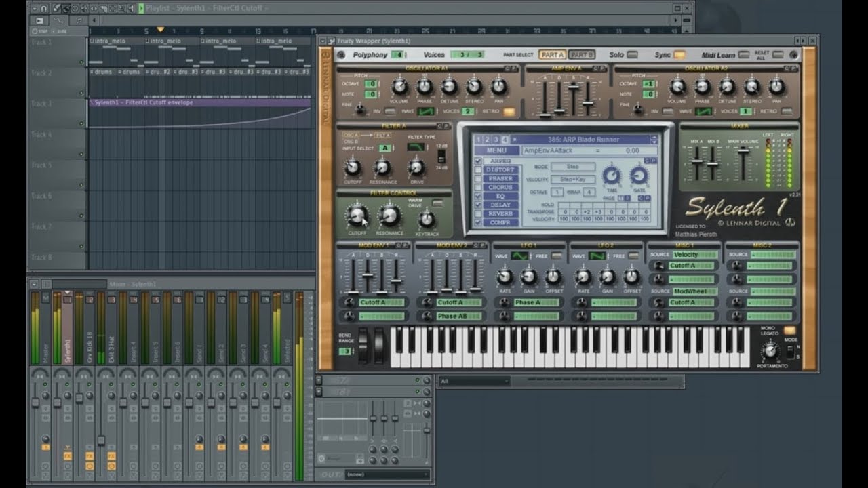Open LFO 2 wave selector

pos(597,256)
